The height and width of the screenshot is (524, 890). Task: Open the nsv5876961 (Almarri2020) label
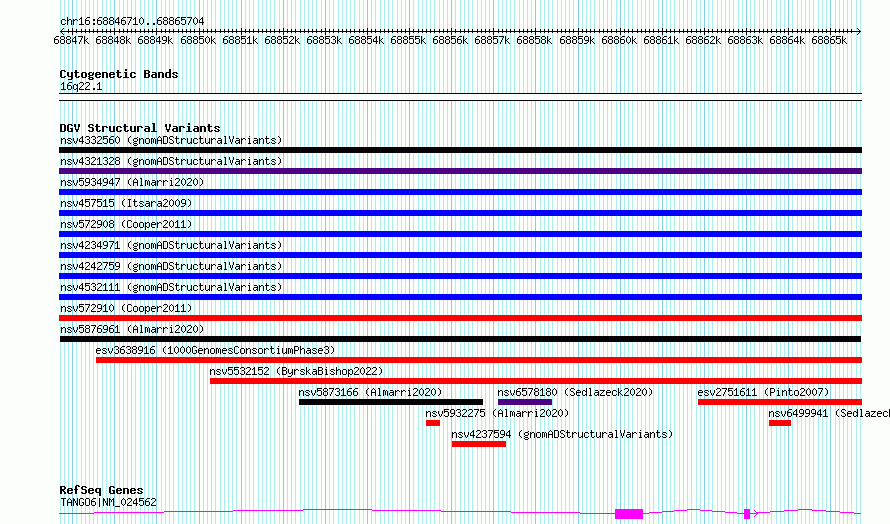pos(132,329)
